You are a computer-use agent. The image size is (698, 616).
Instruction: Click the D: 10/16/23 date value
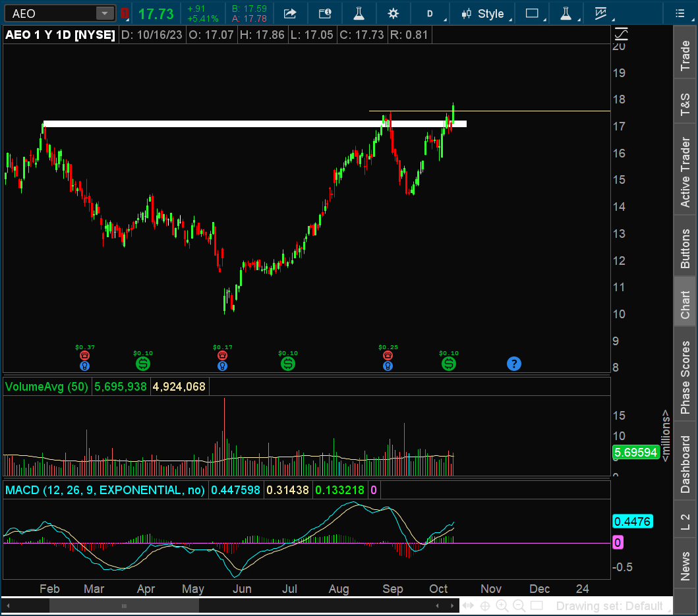(x=152, y=35)
